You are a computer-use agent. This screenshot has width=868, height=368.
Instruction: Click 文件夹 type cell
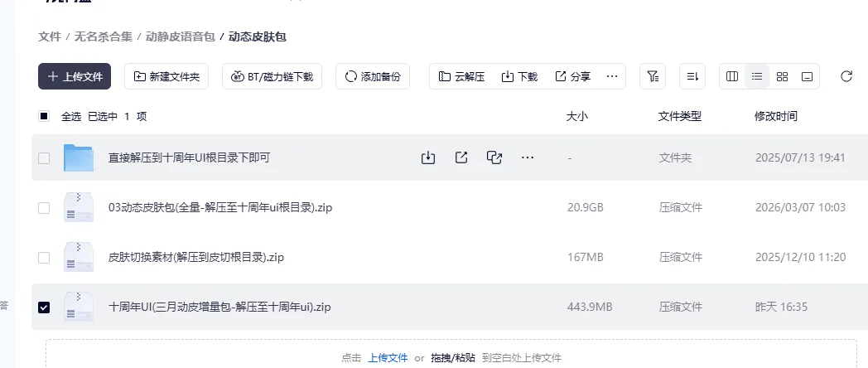(x=675, y=158)
